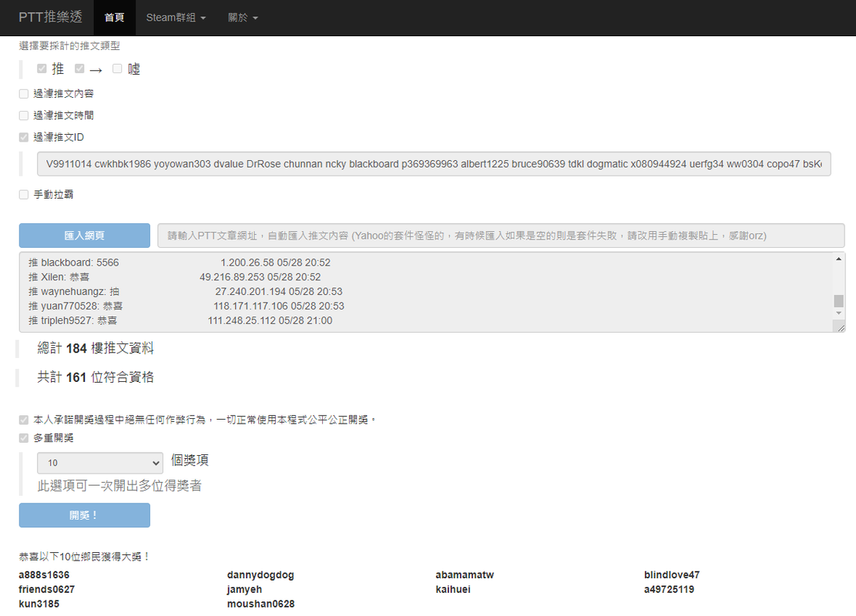This screenshot has width=856, height=616.
Task: Click the comment line by Xilen
Action: (175, 277)
